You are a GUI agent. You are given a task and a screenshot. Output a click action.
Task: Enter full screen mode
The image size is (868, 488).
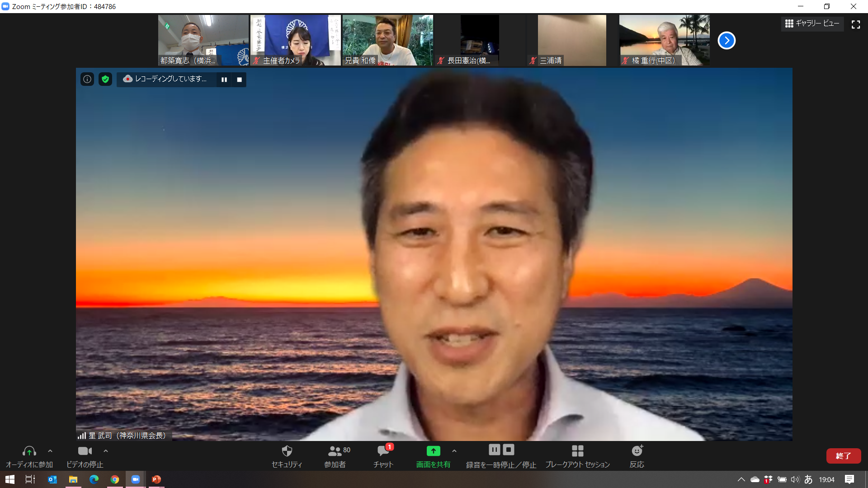[856, 24]
